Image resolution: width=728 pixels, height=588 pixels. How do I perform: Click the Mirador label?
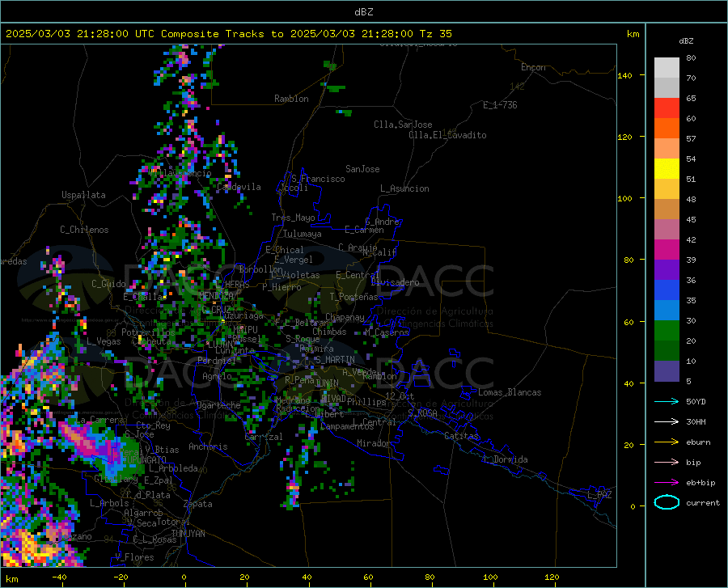coord(373,443)
